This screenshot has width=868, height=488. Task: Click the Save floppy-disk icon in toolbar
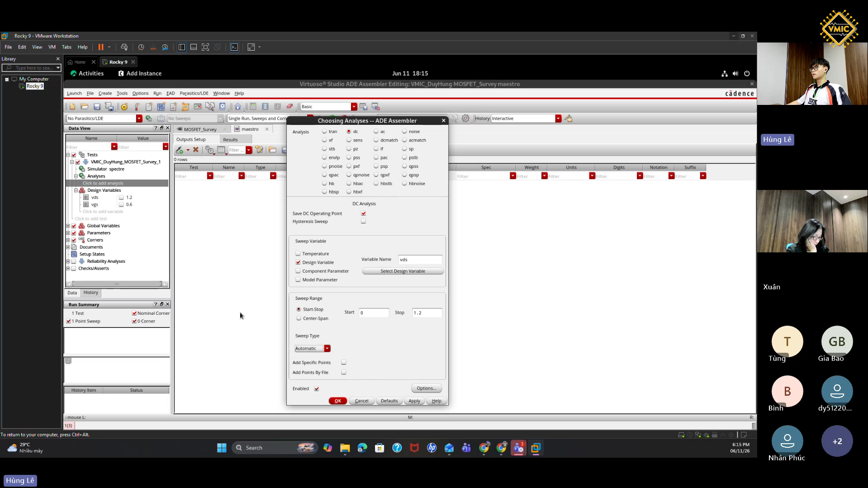(97, 107)
